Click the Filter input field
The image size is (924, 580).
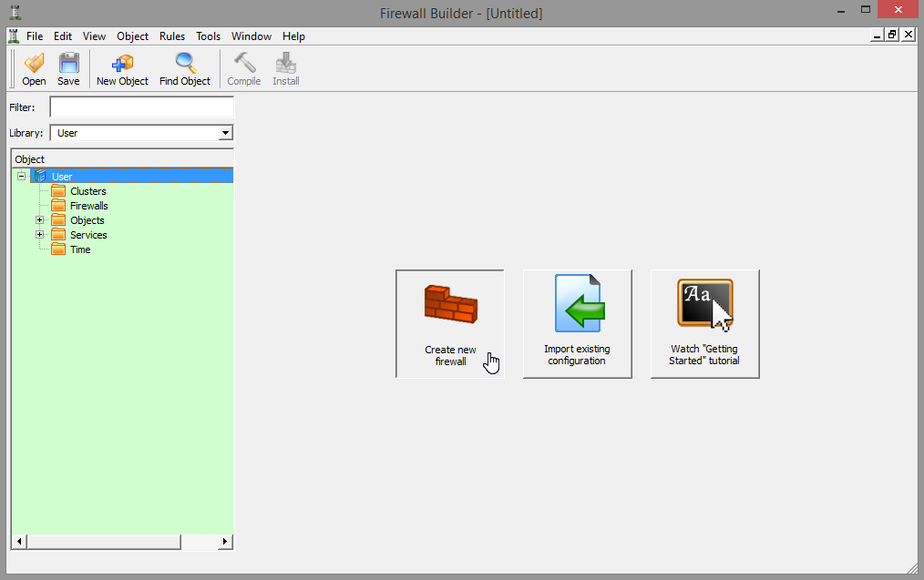click(141, 107)
